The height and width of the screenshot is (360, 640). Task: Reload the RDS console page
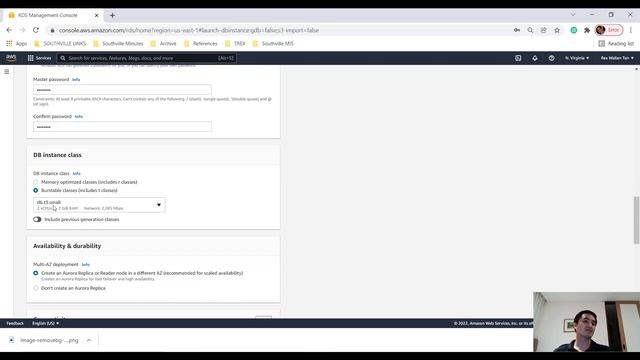coord(36,30)
